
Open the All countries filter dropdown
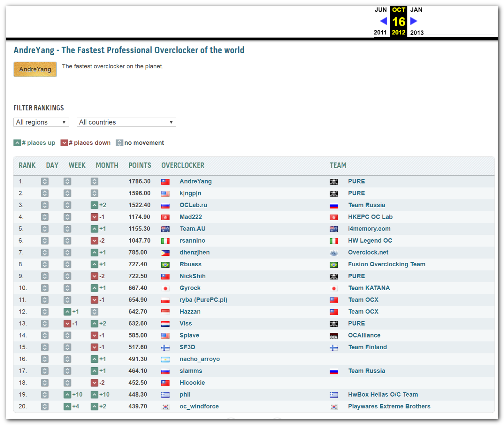point(126,122)
